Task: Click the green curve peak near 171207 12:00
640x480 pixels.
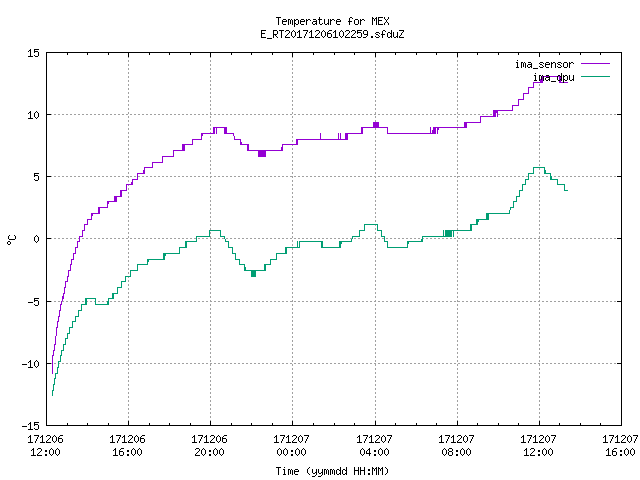Action: (x=539, y=167)
